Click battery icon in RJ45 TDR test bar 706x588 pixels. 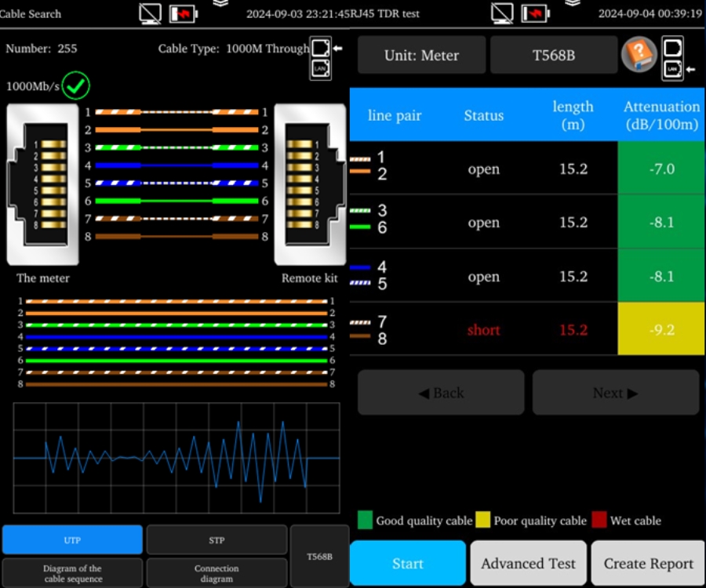pyautogui.click(x=536, y=13)
